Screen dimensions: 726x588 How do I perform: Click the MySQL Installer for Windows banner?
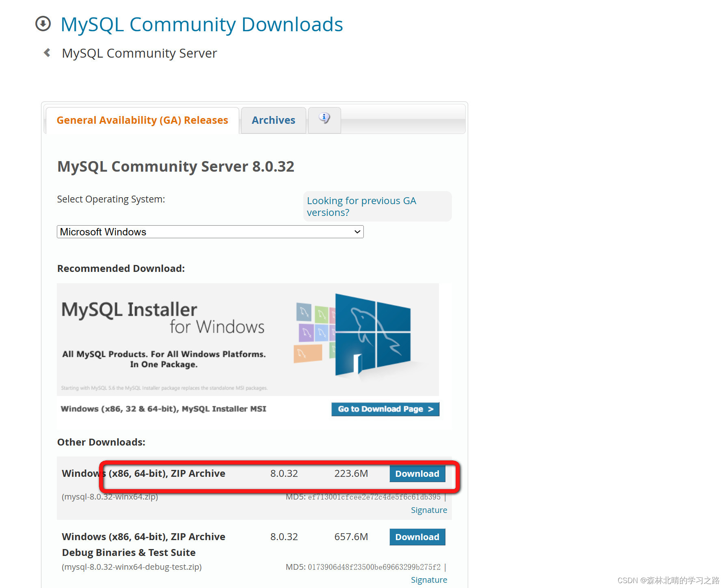tap(248, 339)
